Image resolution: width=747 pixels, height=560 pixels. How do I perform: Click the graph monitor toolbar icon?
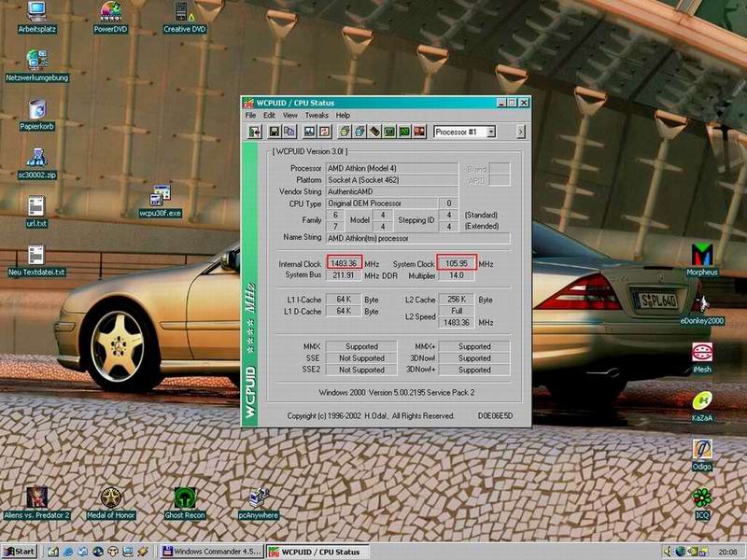(x=310, y=132)
